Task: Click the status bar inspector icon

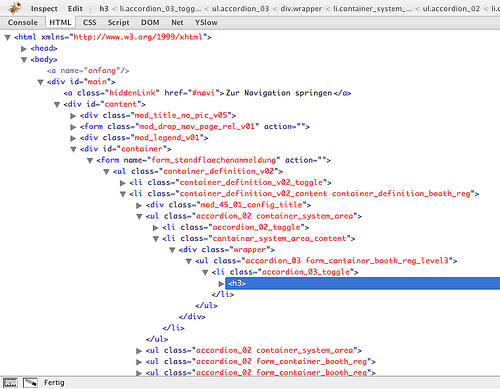Action: point(30,383)
